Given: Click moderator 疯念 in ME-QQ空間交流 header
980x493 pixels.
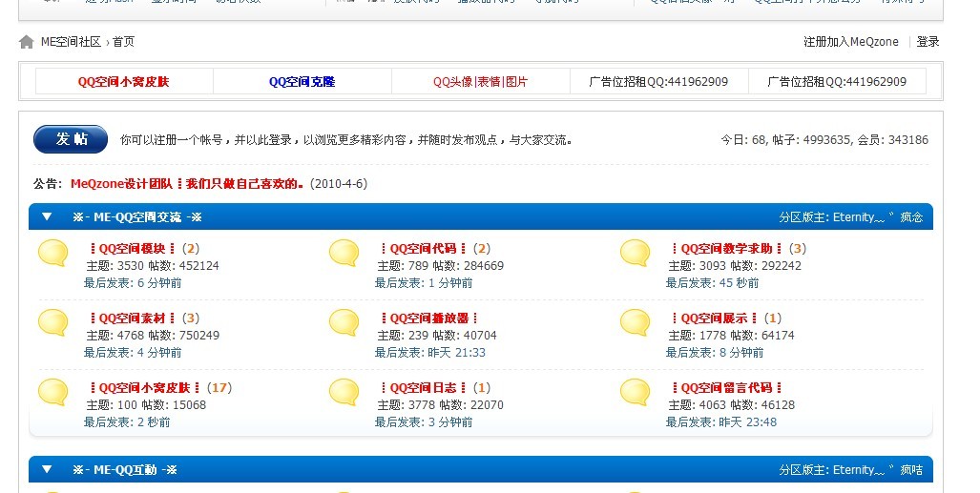Looking at the screenshot, I should pos(911,217).
